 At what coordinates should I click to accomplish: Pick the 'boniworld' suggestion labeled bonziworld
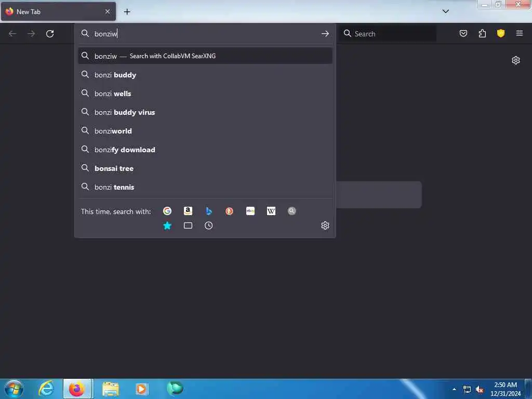[205, 131]
